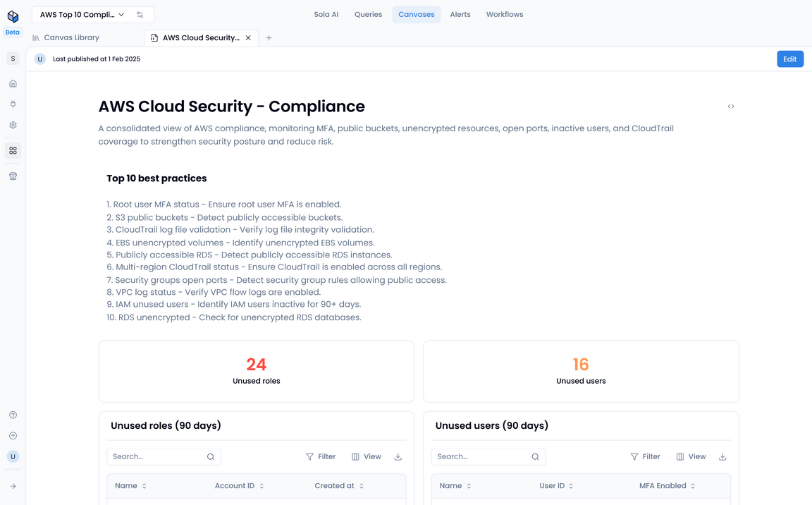Screen dimensions: 812x505
Task: Click the 'AWS Cloud Security - Compliance' title
Action: click(x=231, y=107)
